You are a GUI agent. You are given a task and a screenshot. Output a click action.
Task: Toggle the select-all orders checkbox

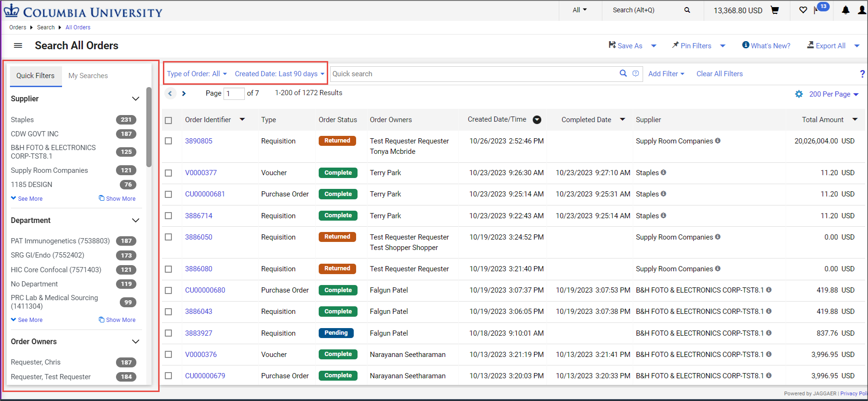coord(169,120)
